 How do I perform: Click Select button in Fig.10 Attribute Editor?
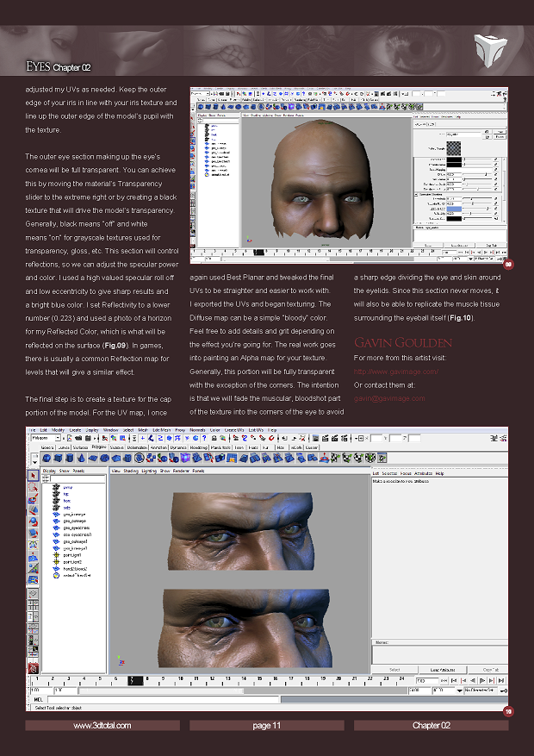tap(394, 670)
